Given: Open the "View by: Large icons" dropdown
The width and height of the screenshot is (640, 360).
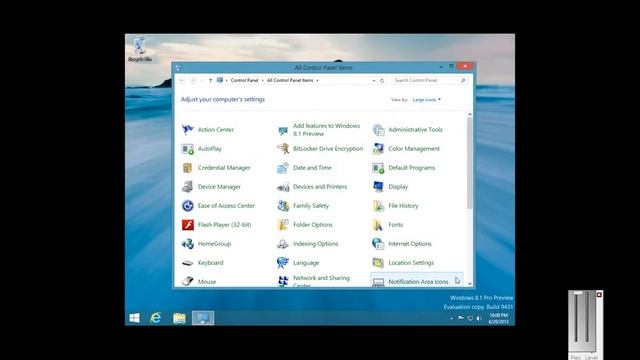Looking at the screenshot, I should click(x=427, y=100).
